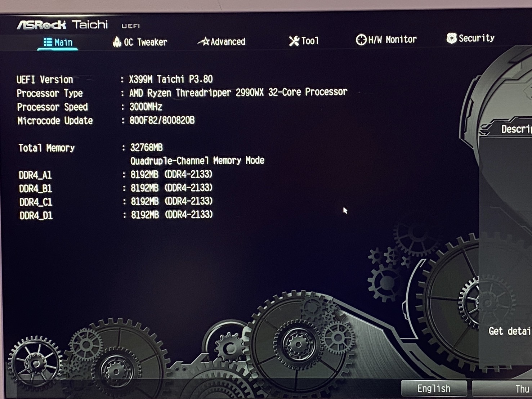The height and width of the screenshot is (399, 532).
Task: Click the H/W Monitor gauge icon
Action: click(361, 40)
